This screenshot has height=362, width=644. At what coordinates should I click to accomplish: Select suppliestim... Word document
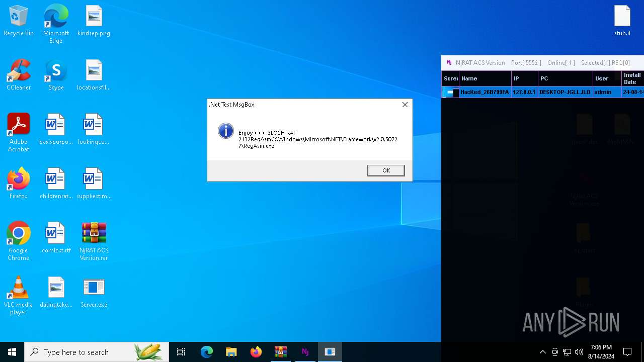(x=94, y=184)
